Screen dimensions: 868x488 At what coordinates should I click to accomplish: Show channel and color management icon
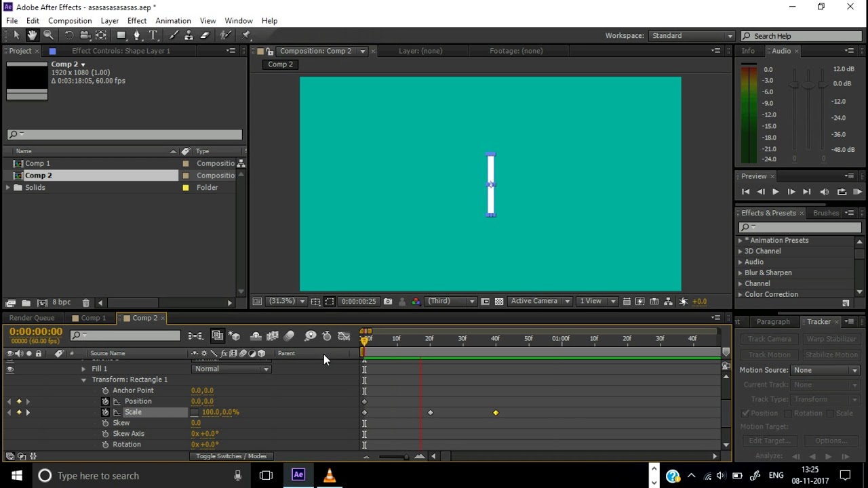416,302
